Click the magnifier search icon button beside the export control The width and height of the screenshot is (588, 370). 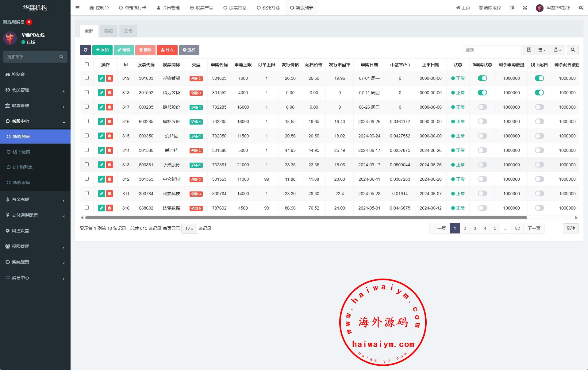572,50
